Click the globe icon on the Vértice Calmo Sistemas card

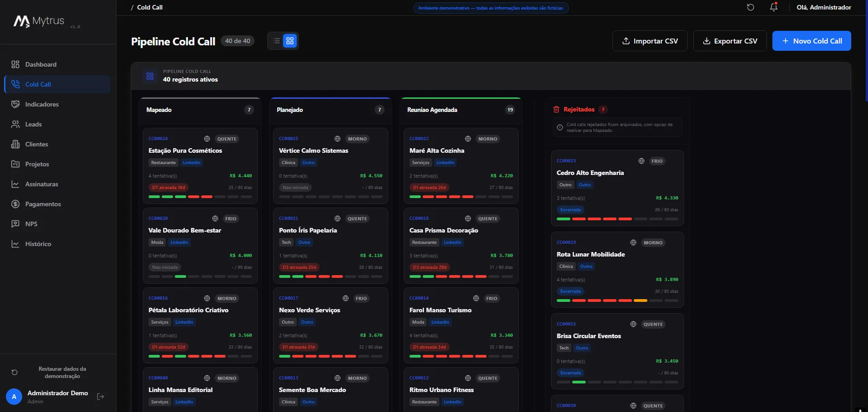pyautogui.click(x=338, y=139)
